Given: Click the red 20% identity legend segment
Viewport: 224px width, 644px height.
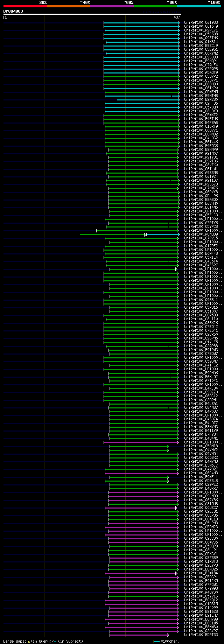Looking at the screenshot, I should point(25,6).
